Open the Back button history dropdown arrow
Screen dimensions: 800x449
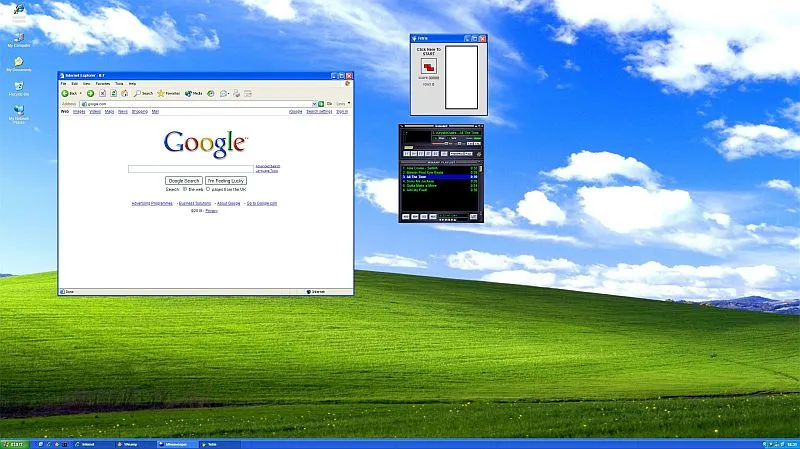[x=81, y=93]
